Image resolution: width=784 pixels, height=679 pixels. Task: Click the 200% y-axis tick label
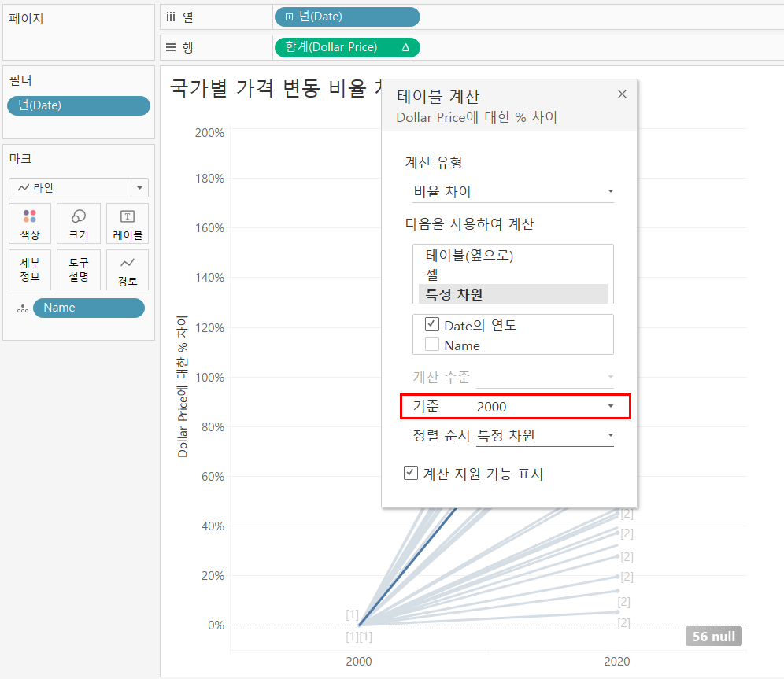[x=209, y=133]
